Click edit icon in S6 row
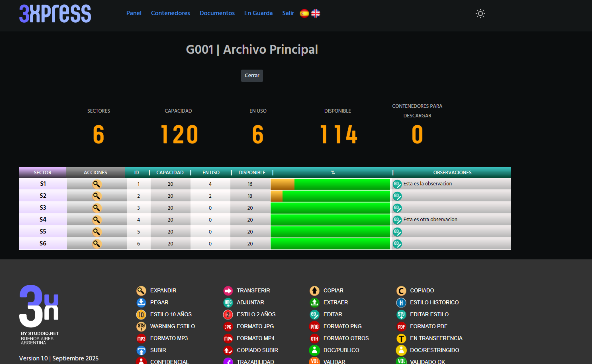The image size is (592, 364). coord(397,244)
